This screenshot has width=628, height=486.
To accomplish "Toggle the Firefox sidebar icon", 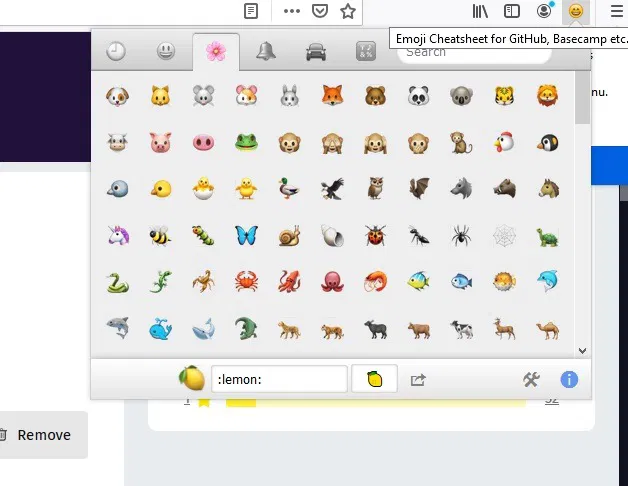I will [511, 11].
